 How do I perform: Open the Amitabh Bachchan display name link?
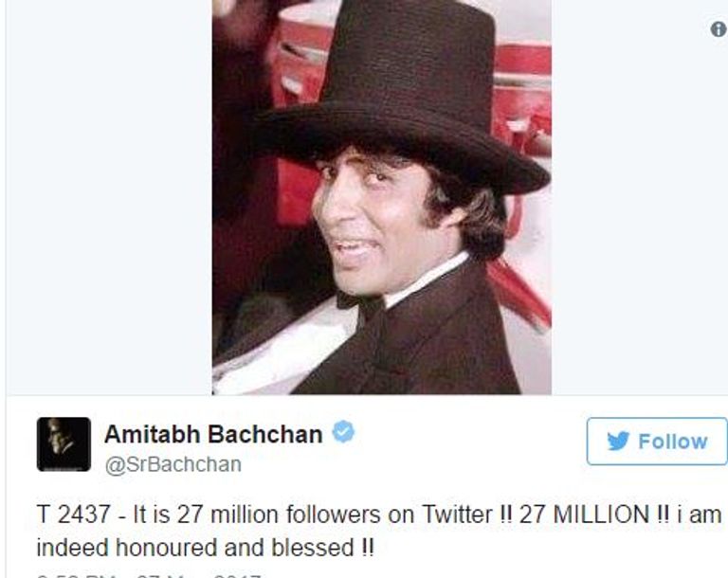coord(213,435)
